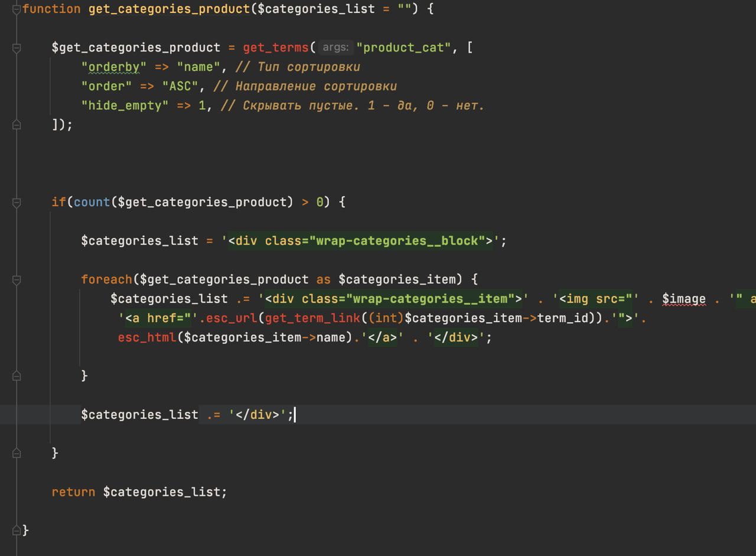Click the args: inlay parameter hint
Screen dimensions: 756x556
click(x=335, y=47)
